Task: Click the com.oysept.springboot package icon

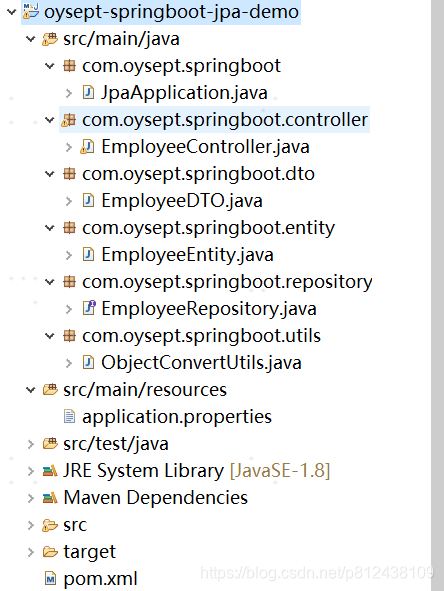Action: [x=69, y=66]
